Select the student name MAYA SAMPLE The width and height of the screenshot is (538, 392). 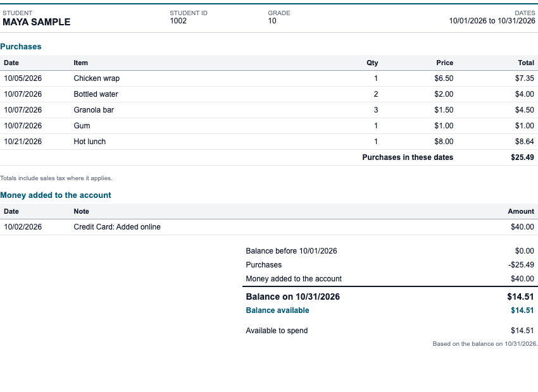click(36, 22)
